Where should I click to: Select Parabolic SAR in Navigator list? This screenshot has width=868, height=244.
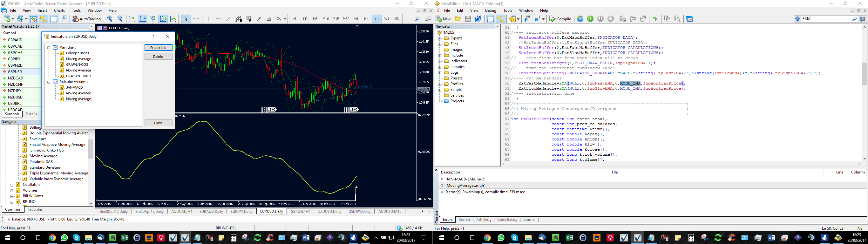coord(41,162)
